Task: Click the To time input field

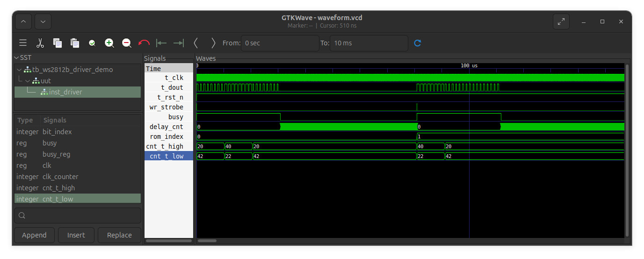Action: tap(369, 43)
